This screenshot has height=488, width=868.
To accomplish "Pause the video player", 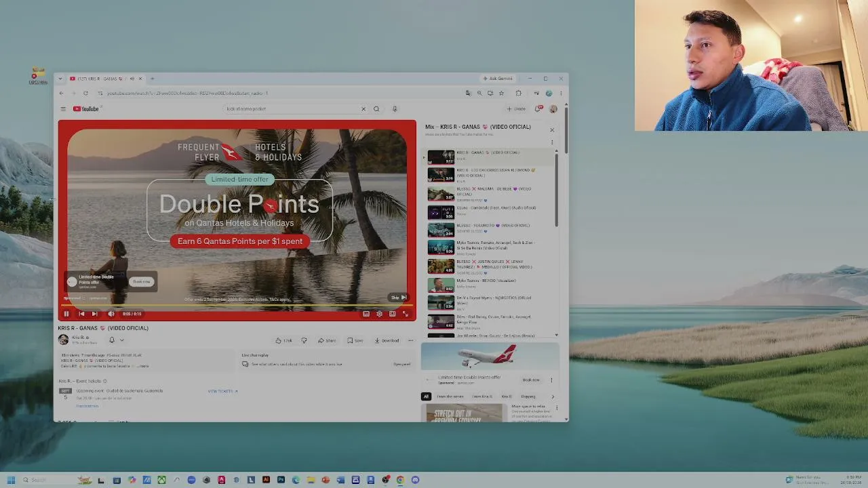I will tap(66, 314).
